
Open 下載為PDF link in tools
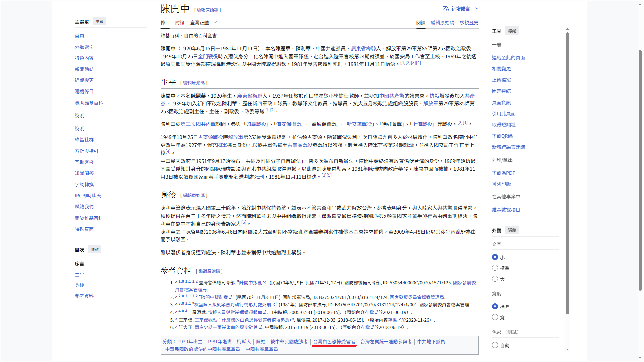[x=503, y=173]
